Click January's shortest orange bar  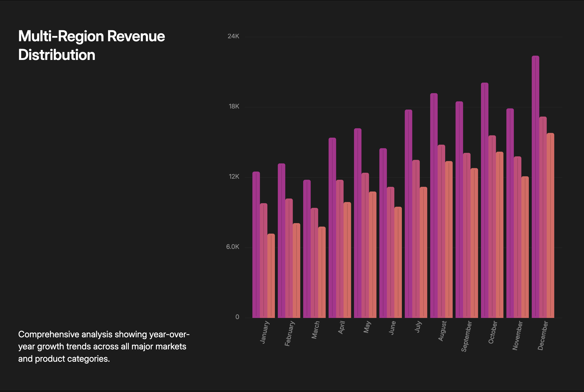(271, 276)
